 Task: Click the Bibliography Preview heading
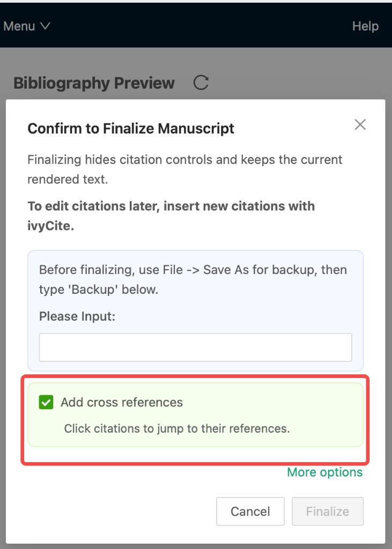click(93, 83)
